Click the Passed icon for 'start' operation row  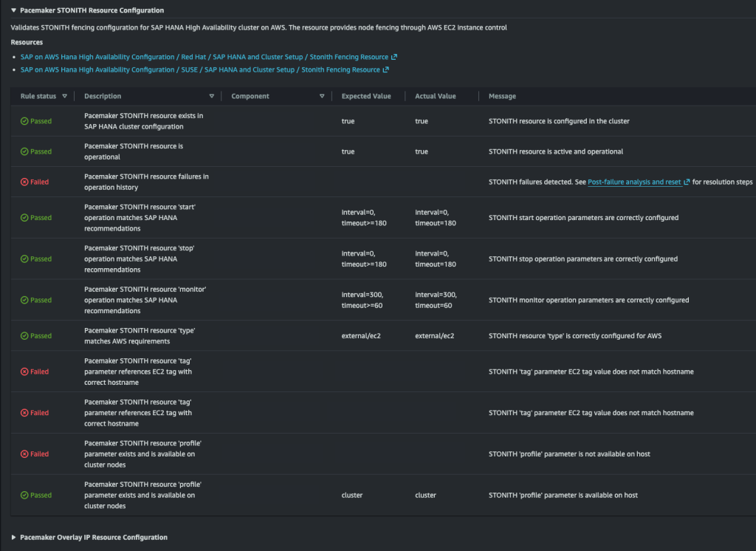(x=24, y=218)
